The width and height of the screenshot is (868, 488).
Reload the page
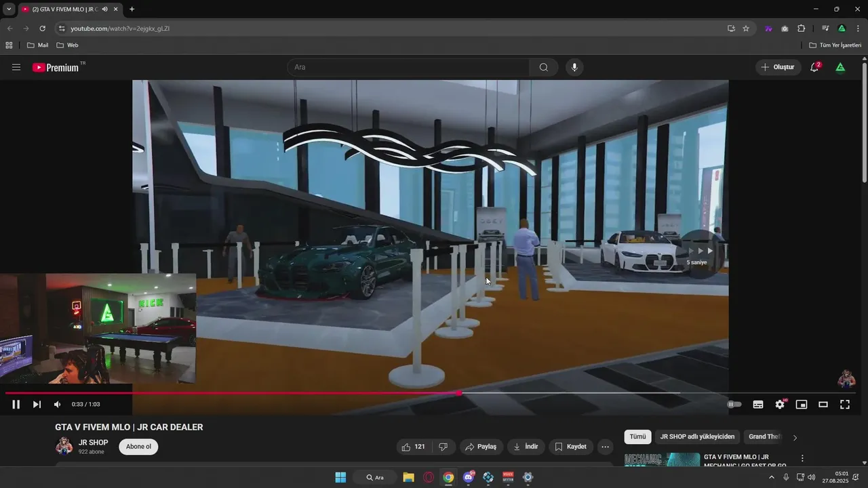tap(42, 28)
